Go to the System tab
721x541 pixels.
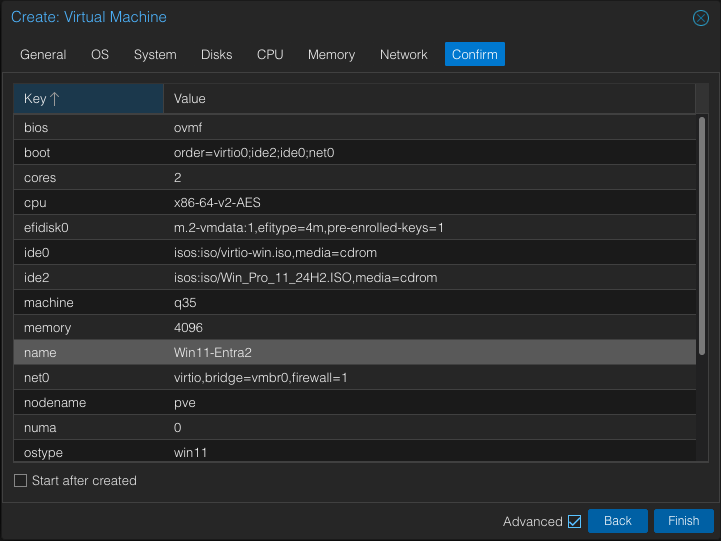155,55
